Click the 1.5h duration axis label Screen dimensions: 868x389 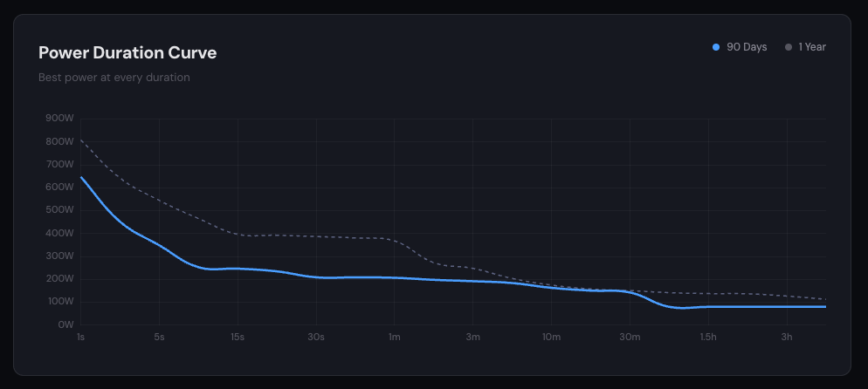[708, 337]
